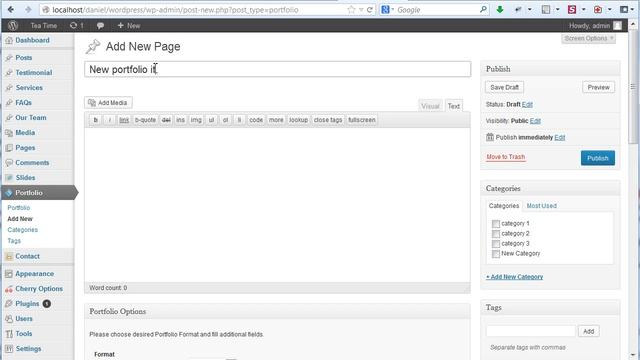Click the Add Media icon button
Viewport: 640px width, 360px height.
coord(109,103)
